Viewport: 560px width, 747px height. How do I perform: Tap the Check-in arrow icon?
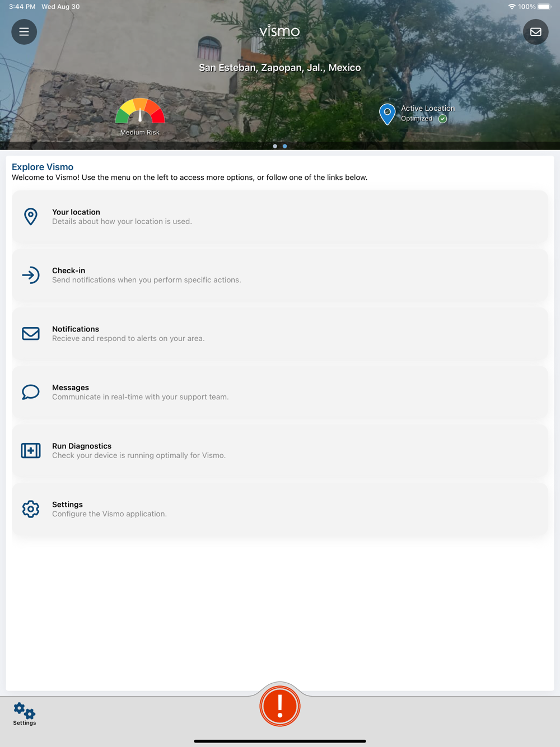click(31, 275)
